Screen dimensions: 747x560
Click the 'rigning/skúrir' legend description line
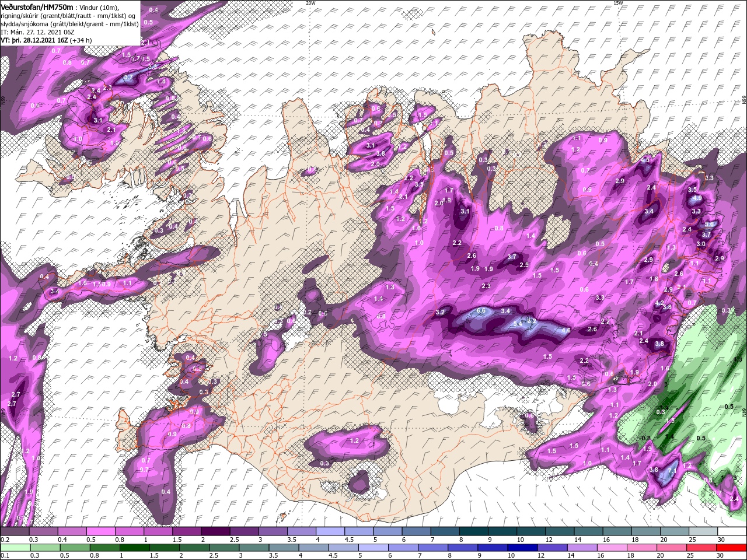68,16
